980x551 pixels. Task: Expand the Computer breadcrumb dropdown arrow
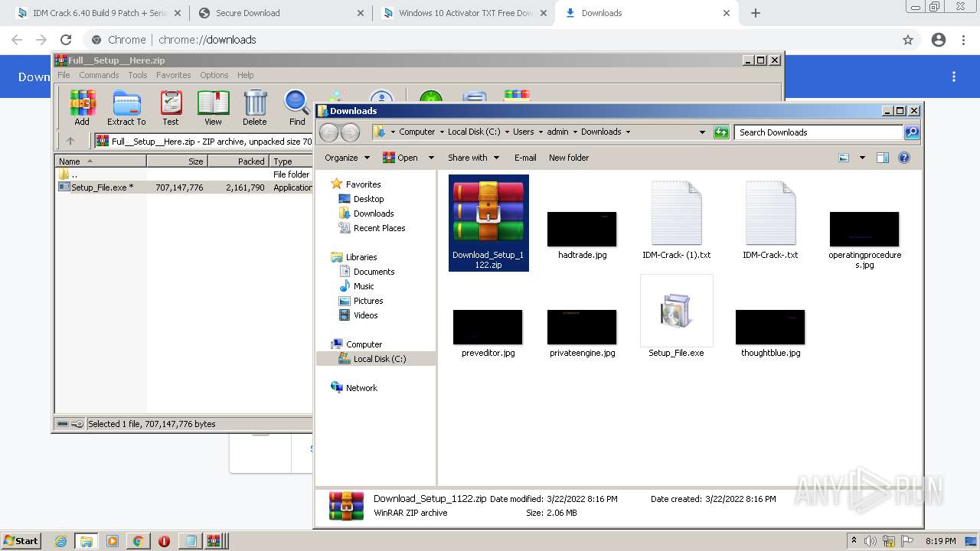coord(442,132)
